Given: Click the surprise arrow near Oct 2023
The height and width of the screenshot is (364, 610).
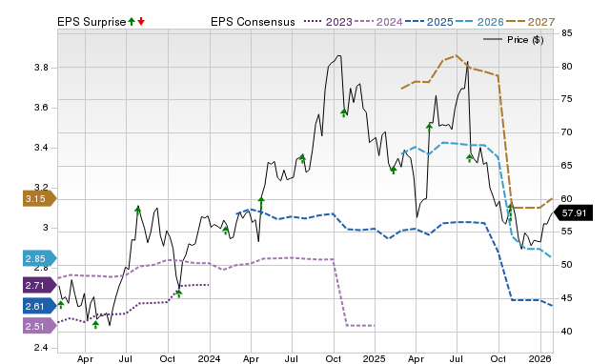Looking at the screenshot, I should (x=179, y=293).
